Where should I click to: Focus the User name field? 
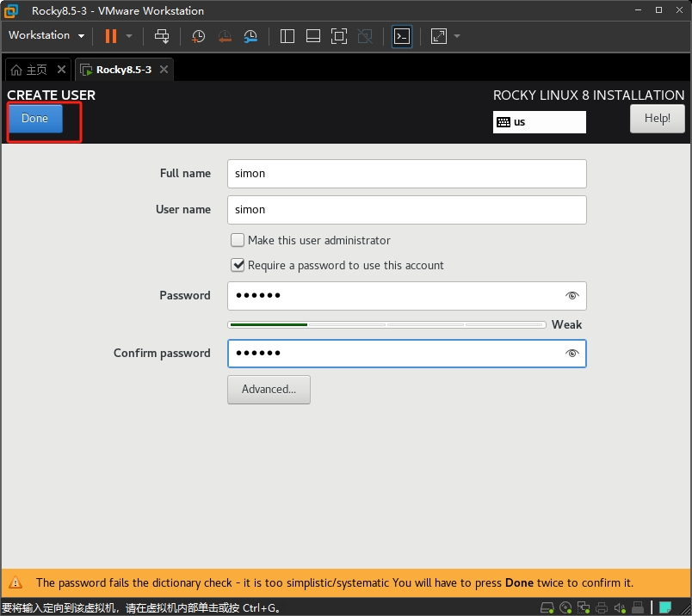[x=406, y=210]
